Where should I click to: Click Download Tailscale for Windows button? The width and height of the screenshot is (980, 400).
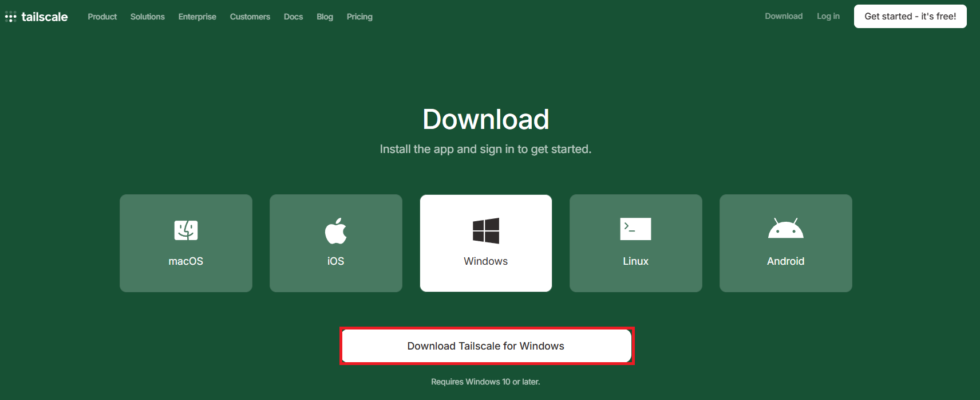(x=486, y=346)
